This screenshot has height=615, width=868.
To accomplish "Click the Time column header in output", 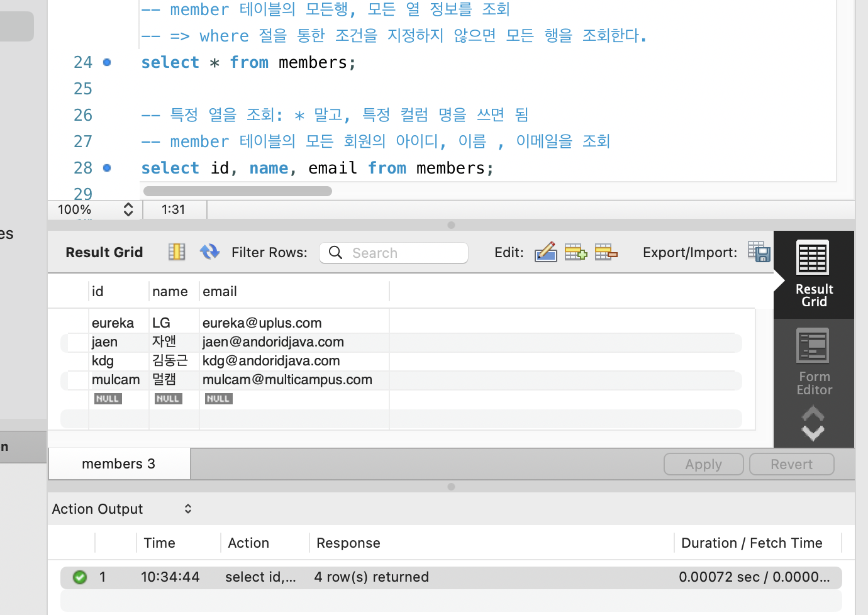I will click(160, 543).
